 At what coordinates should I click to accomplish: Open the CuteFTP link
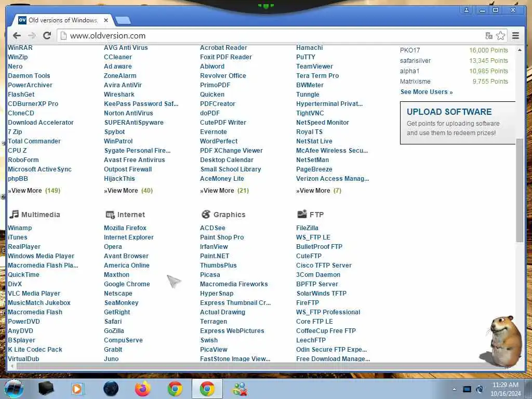coord(309,256)
